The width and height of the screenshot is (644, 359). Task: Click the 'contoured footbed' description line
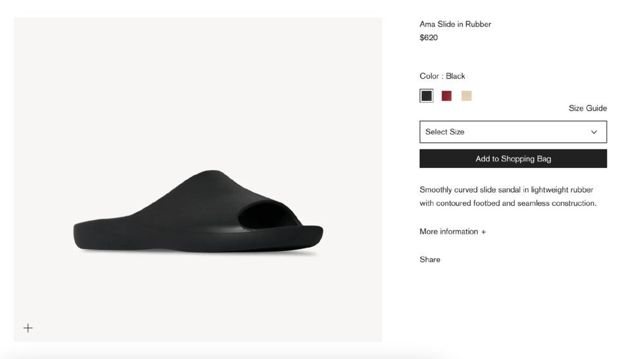[x=507, y=203]
